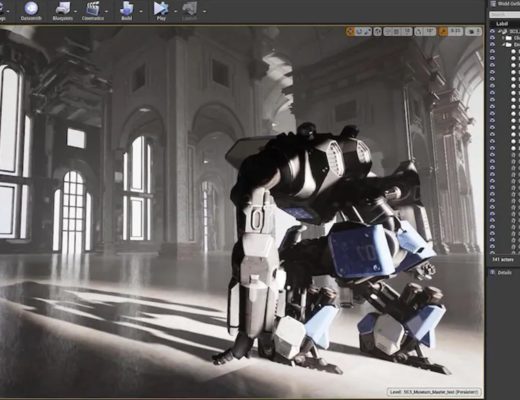
Task: Toggle the orange scale snapping button
Action: coord(443,32)
